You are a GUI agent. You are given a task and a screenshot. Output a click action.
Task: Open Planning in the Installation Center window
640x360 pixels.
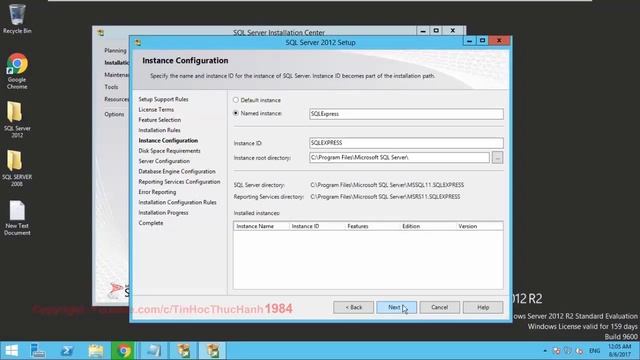(x=115, y=51)
